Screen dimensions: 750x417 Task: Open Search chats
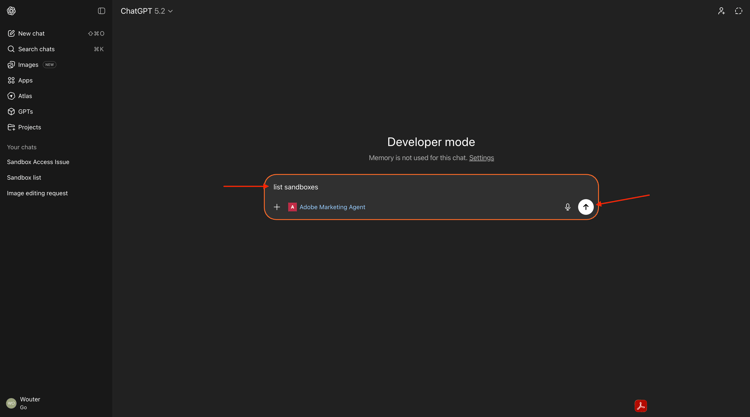[55, 49]
